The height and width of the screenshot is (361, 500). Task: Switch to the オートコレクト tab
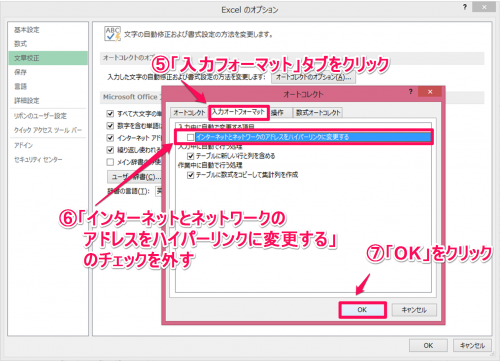pos(189,113)
